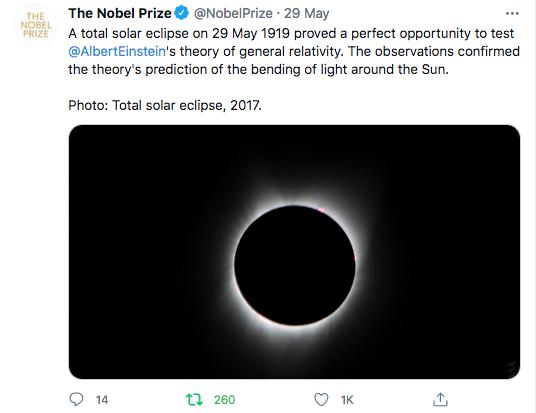Click the blue verified badge
This screenshot has height=413, width=536.
point(182,13)
